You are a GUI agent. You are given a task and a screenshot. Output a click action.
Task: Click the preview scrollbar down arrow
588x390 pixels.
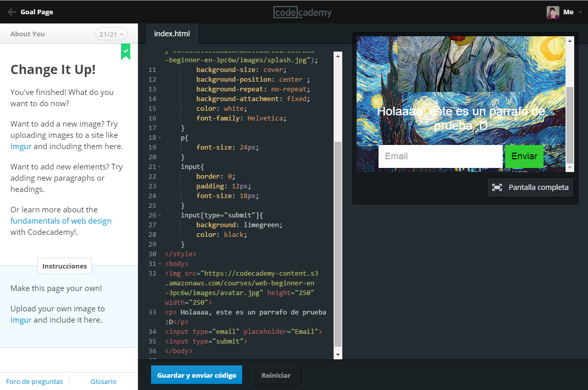point(570,167)
